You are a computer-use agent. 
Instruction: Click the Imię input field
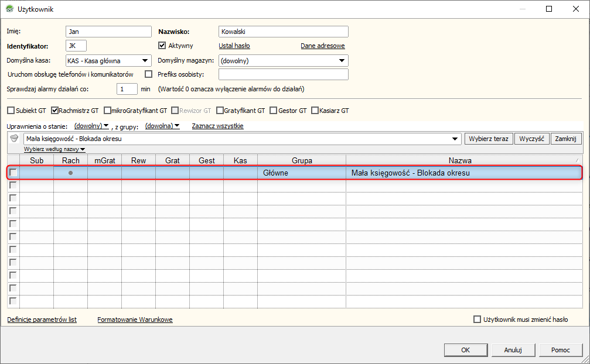(108, 32)
